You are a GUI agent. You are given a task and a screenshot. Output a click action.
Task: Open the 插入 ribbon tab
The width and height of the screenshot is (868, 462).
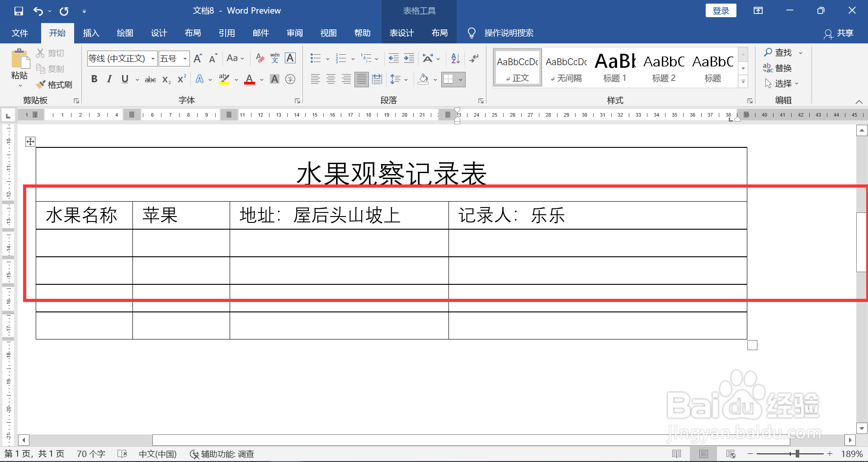tap(90, 33)
